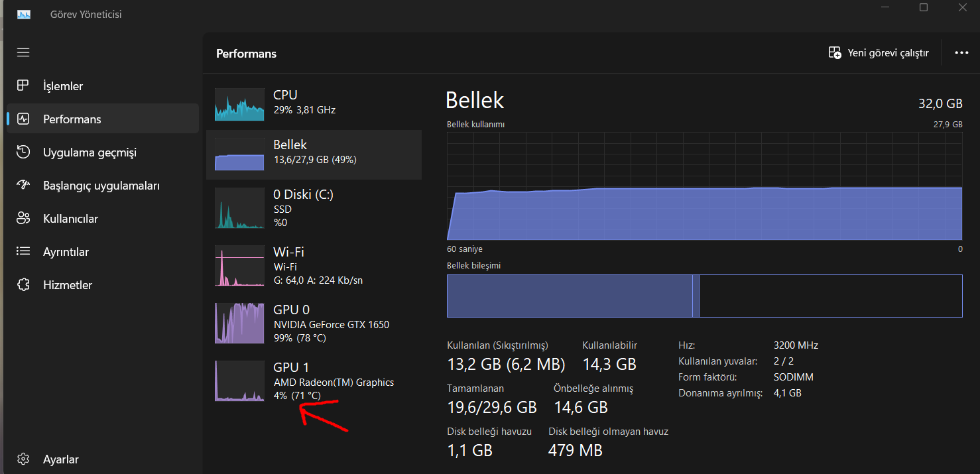Select the Wi-Fi network performance entry
Viewport: 980px width, 474px height.
314,266
